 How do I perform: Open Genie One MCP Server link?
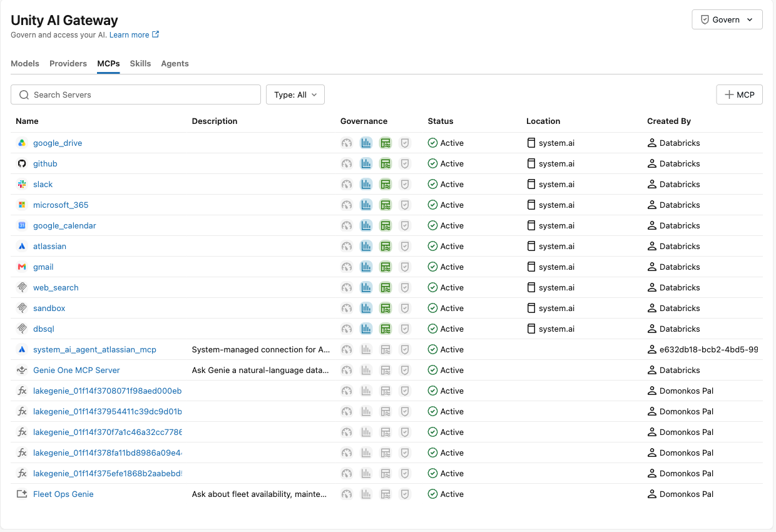pos(76,370)
